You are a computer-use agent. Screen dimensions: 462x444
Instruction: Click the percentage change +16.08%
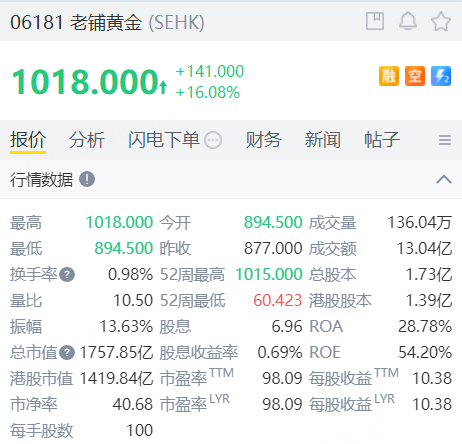click(208, 92)
